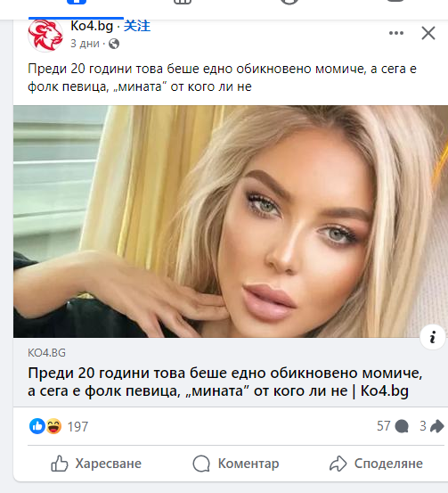This screenshot has width=448, height=493.
Task: Follow the page via 关注 link
Action: pos(137,26)
